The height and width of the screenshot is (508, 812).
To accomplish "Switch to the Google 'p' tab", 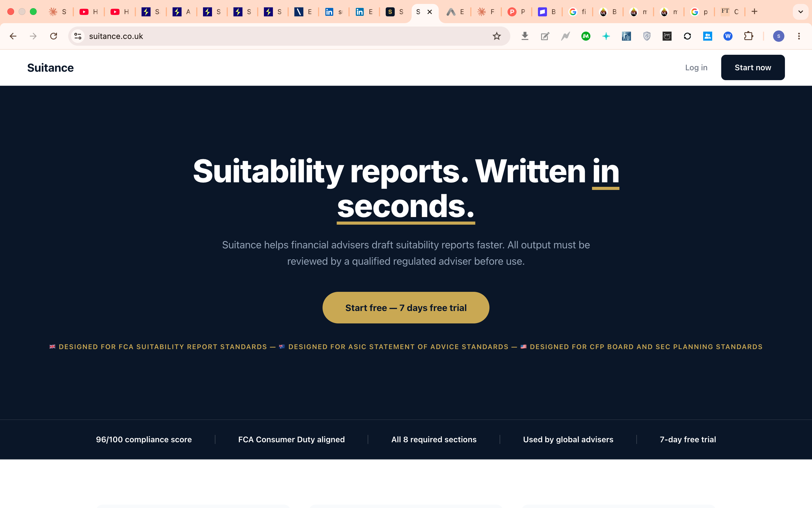I will tap(699, 12).
